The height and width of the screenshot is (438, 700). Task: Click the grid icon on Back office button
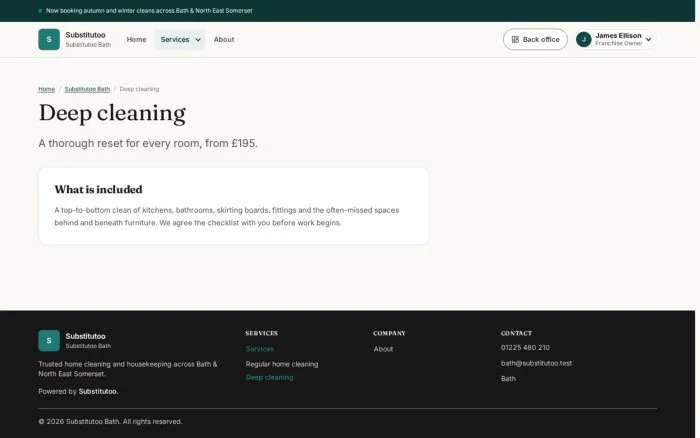(x=515, y=39)
